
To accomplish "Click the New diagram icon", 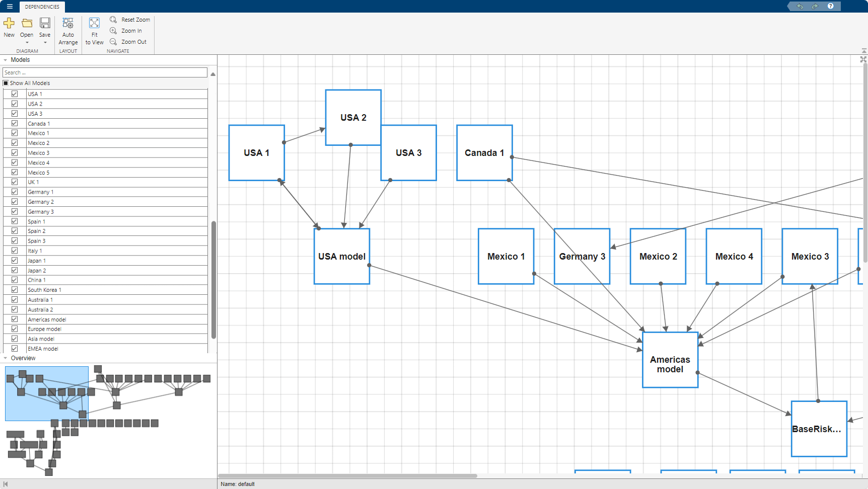I will (9, 24).
